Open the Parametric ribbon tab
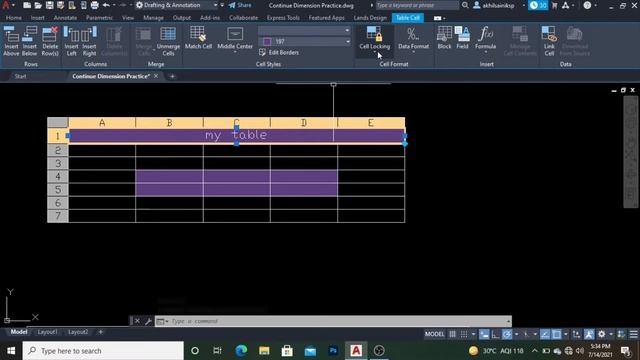The image size is (640, 360). tap(99, 18)
